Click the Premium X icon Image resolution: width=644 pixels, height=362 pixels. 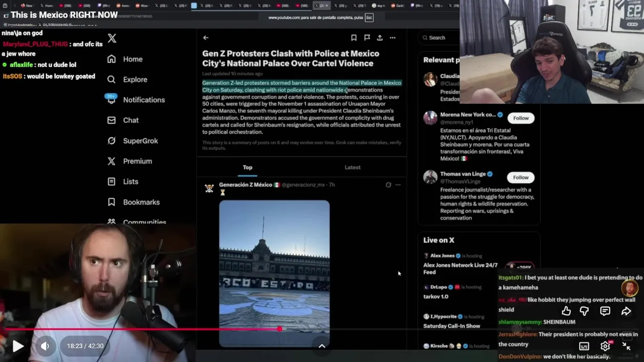[x=112, y=161]
